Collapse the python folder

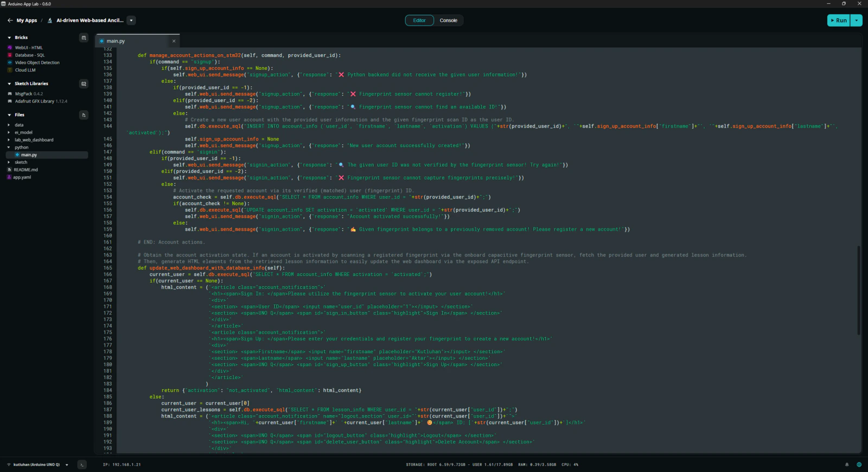click(21, 148)
